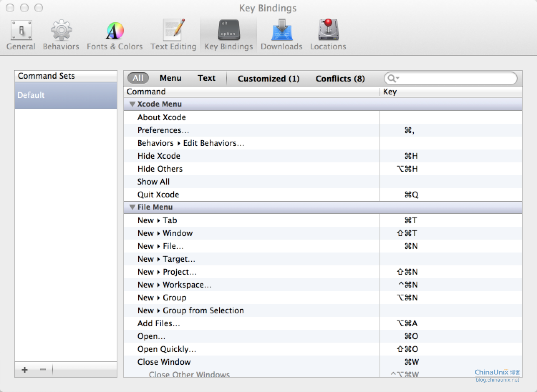Collapse the File Menu section
Screen dimensions: 537x392
tap(132, 207)
